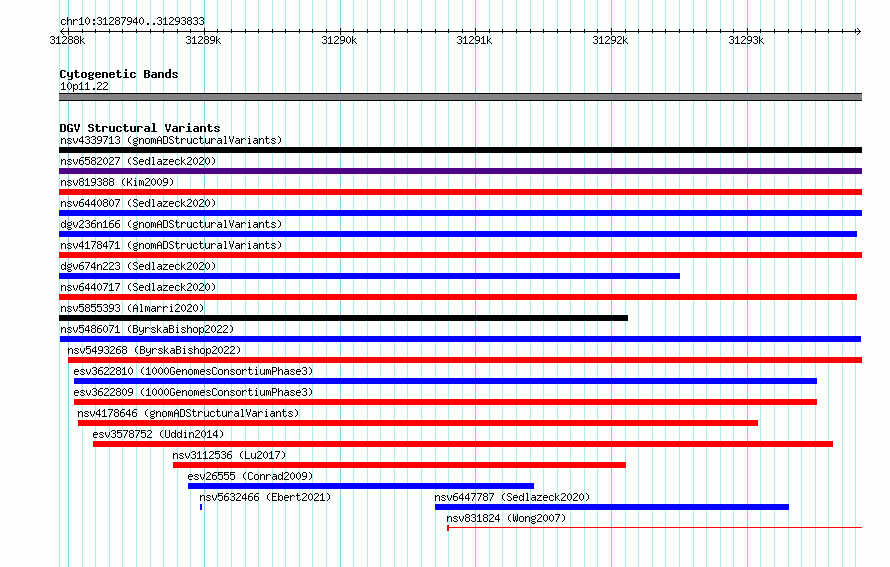Screen dimensions: 890x567
Task: Click the purple nsv6582027 variant bar
Action: pyautogui.click(x=460, y=171)
